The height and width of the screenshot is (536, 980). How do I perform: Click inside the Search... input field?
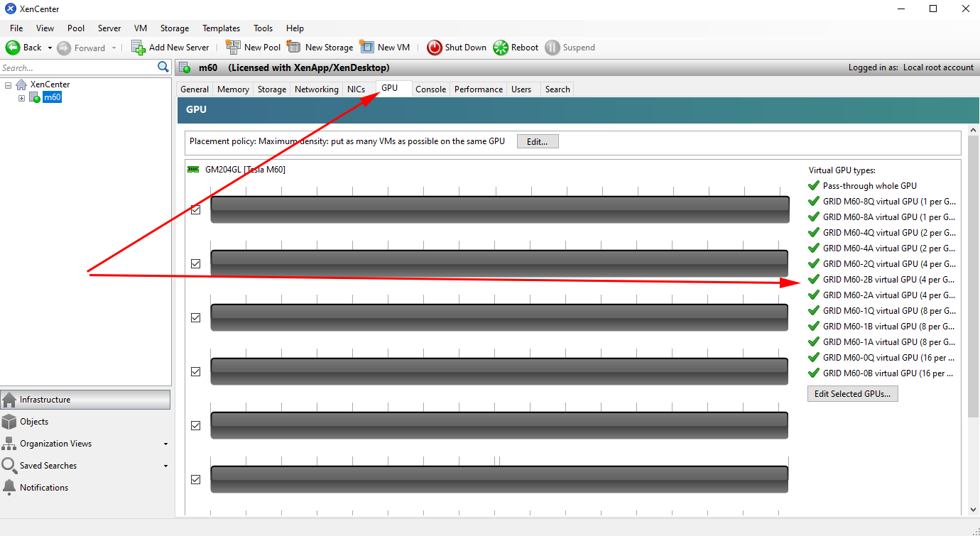(78, 68)
